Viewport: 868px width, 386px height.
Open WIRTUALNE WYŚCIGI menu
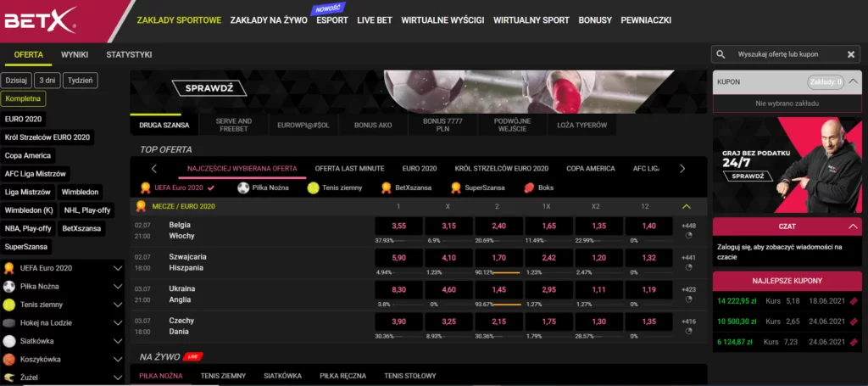pyautogui.click(x=442, y=20)
